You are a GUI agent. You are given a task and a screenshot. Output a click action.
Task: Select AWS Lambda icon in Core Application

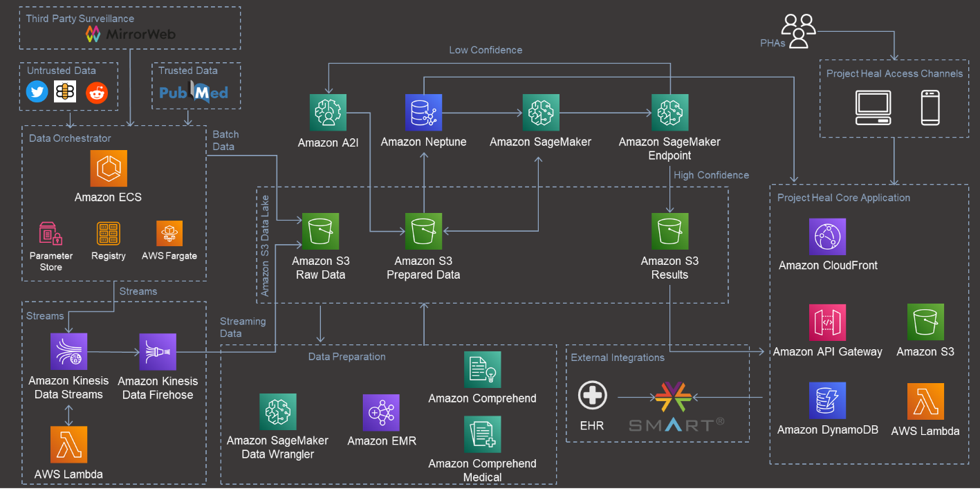[x=925, y=402]
